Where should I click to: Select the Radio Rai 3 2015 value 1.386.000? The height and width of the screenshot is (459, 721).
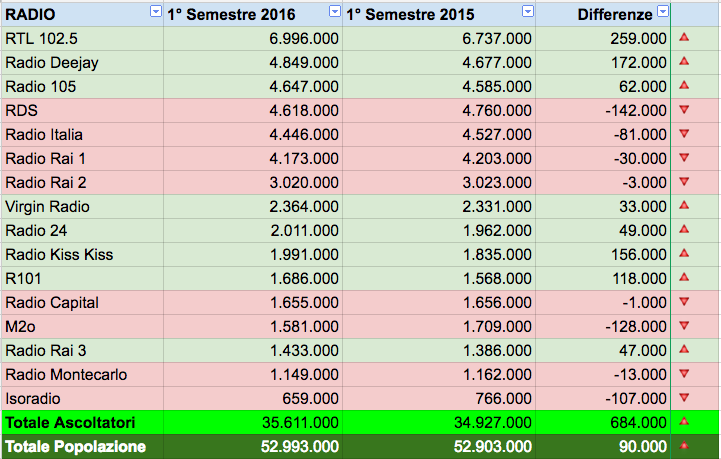point(439,350)
